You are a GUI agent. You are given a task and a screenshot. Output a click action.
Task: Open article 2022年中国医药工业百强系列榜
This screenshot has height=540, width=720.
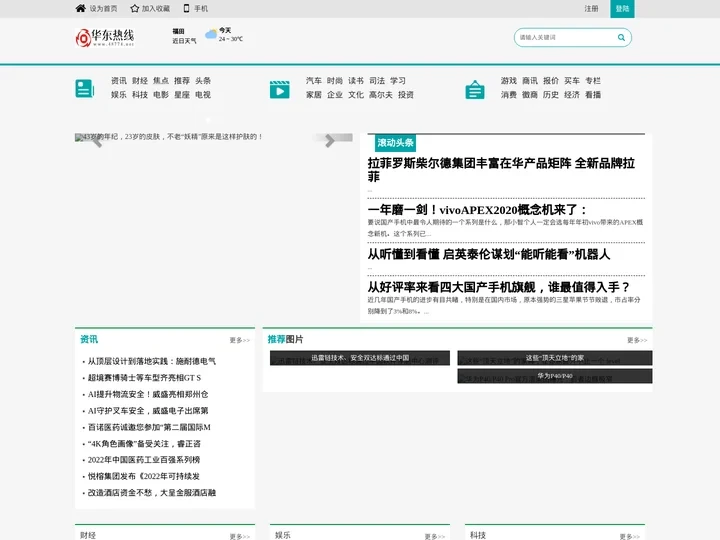coord(144,460)
